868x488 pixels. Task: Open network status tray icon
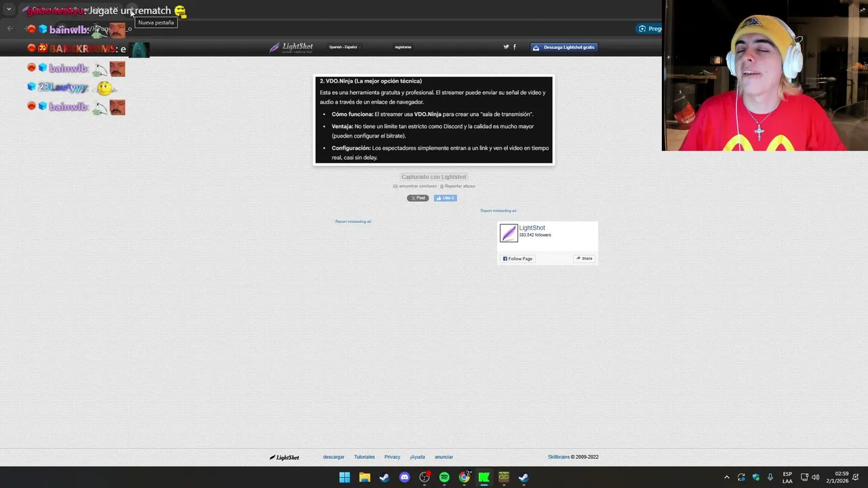point(804,477)
